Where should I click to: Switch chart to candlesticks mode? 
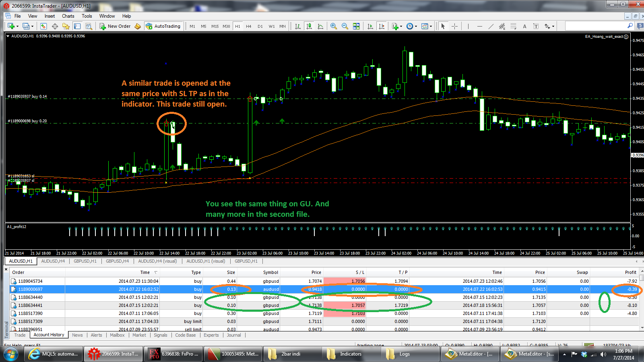(x=309, y=26)
